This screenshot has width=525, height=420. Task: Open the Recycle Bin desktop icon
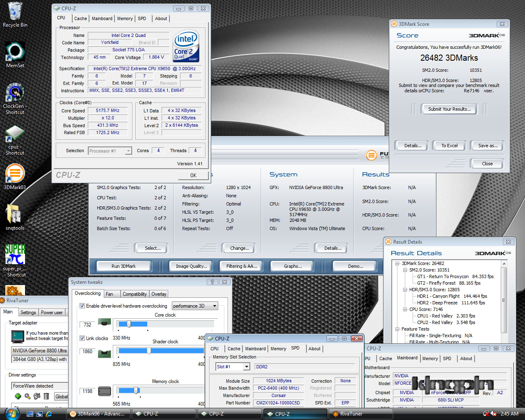[x=15, y=11]
